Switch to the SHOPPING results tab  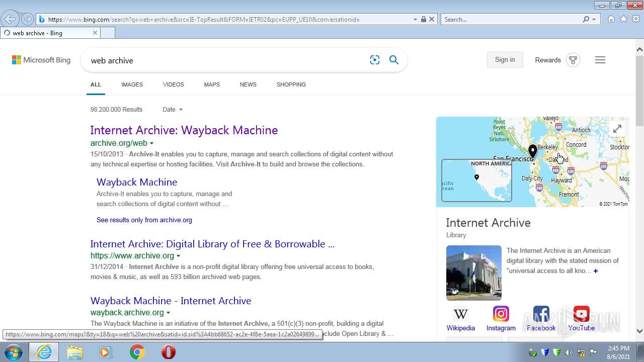click(x=291, y=84)
